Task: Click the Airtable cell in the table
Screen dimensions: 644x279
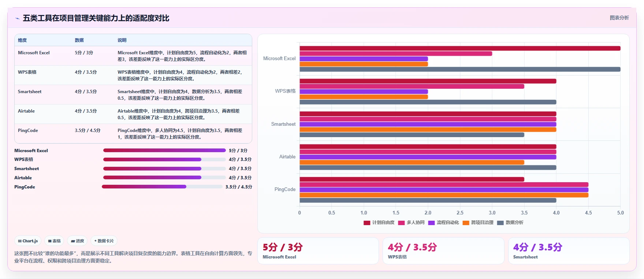Action: pos(26,111)
